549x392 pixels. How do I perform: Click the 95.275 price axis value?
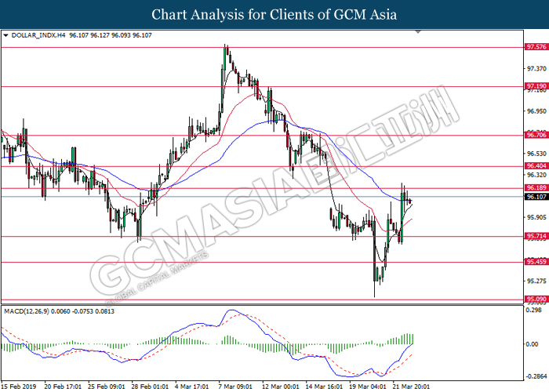click(536, 281)
